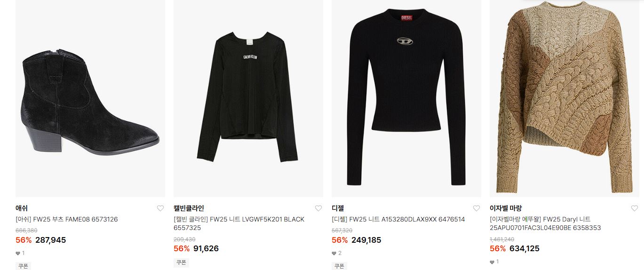Click the like count icon under Ash boots
Screen dimensions: 644x270
18,253
